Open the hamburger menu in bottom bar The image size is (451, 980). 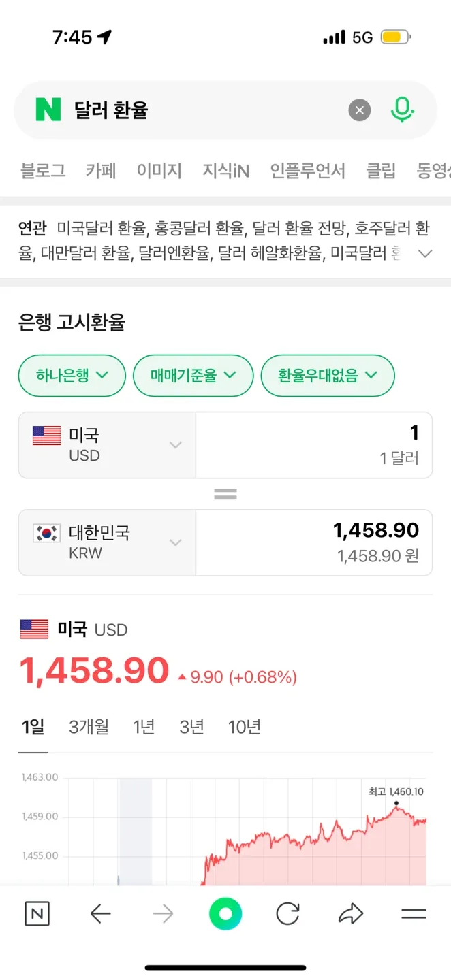[x=414, y=914]
